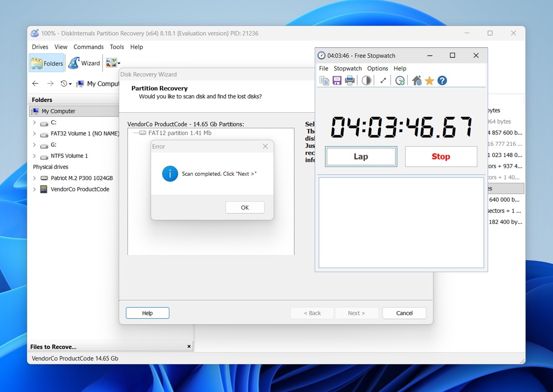Expand the Patriot M.2 P300 1024GB drive
This screenshot has width=553, height=392.
point(34,178)
